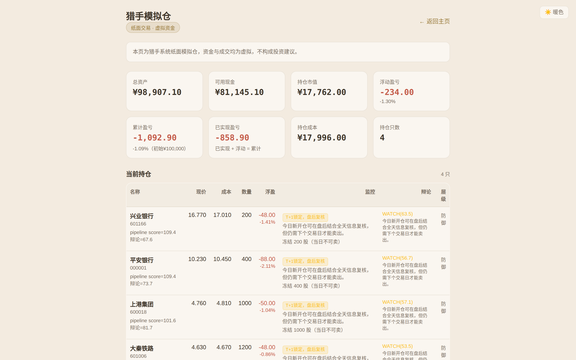Screen dimensions: 576x360
Task: Click the 总资产 value ¥98,907.10
Action: 157,92
